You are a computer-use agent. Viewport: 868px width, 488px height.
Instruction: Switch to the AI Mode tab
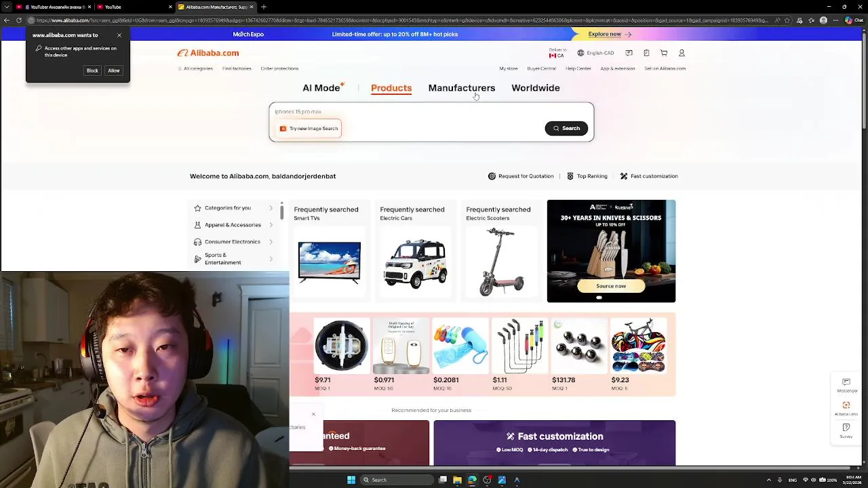click(323, 87)
